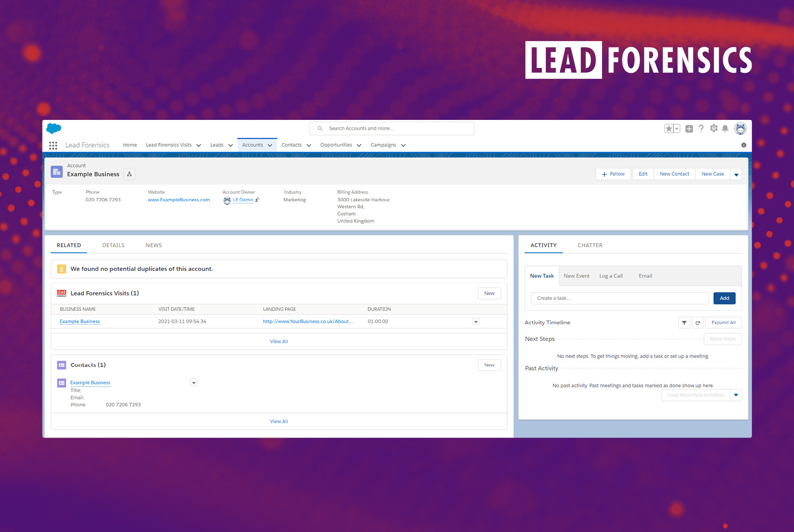Open the visit landing page URL link

(308, 322)
